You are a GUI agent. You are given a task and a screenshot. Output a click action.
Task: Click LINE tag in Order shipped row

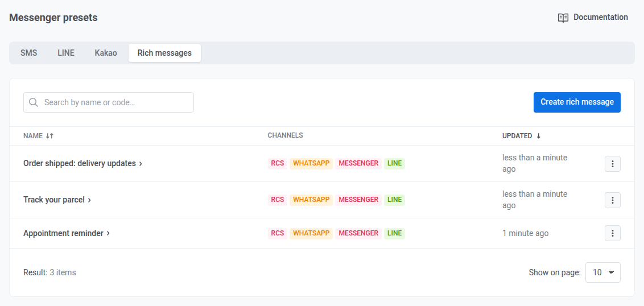click(395, 163)
